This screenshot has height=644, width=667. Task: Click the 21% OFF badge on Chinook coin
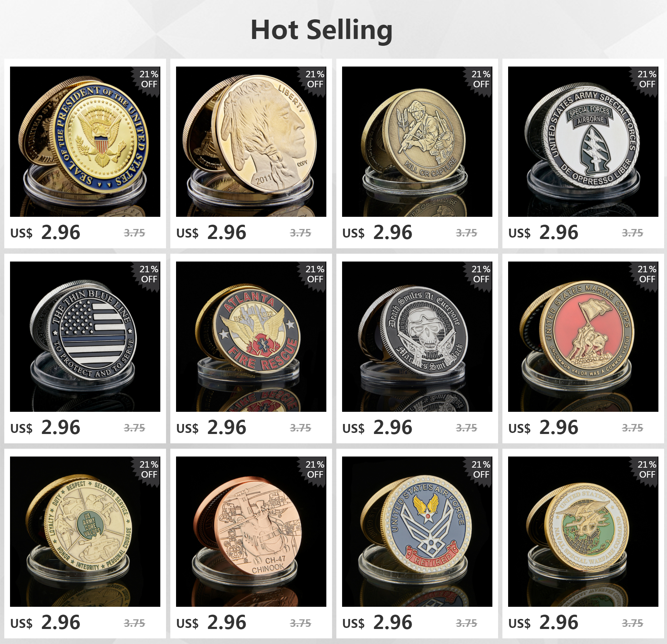[315, 469]
